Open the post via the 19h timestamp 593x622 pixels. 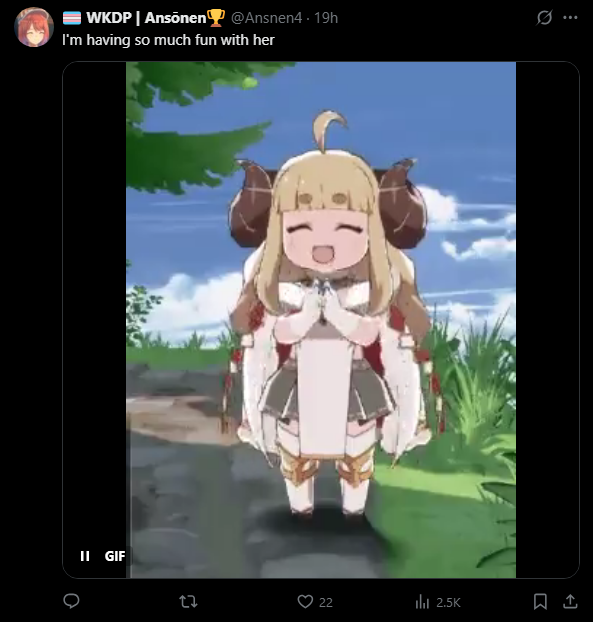(326, 18)
